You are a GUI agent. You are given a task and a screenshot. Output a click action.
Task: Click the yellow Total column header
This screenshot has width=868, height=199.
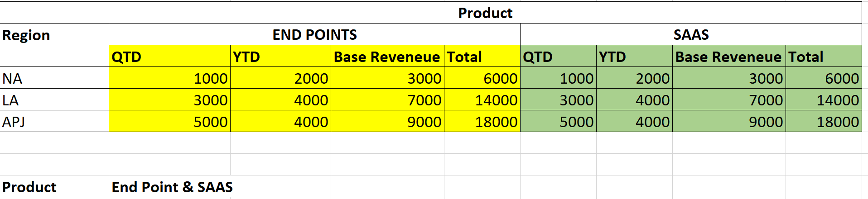point(482,56)
